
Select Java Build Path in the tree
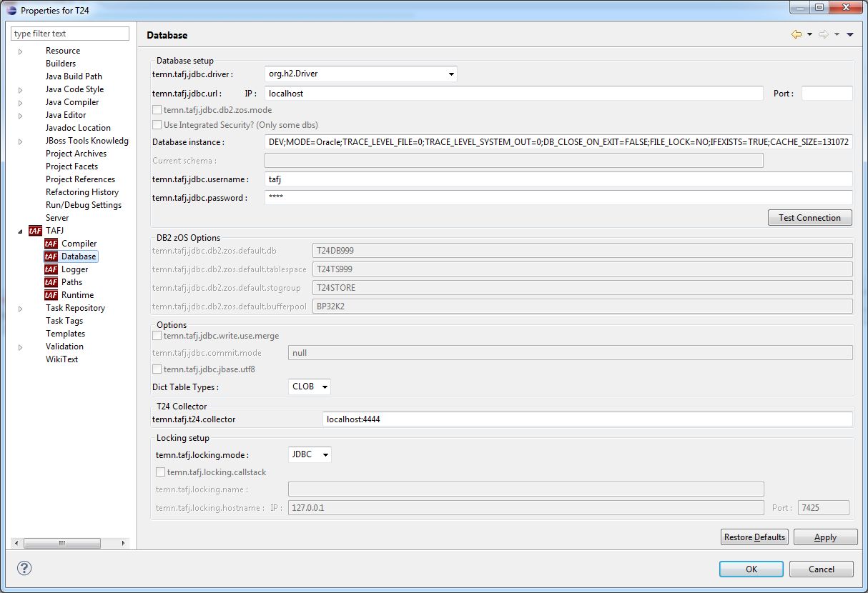point(74,76)
